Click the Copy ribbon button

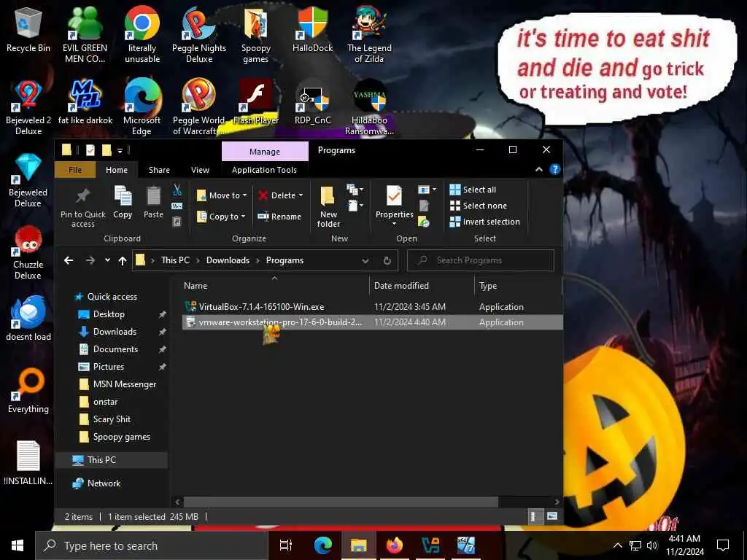(x=123, y=203)
